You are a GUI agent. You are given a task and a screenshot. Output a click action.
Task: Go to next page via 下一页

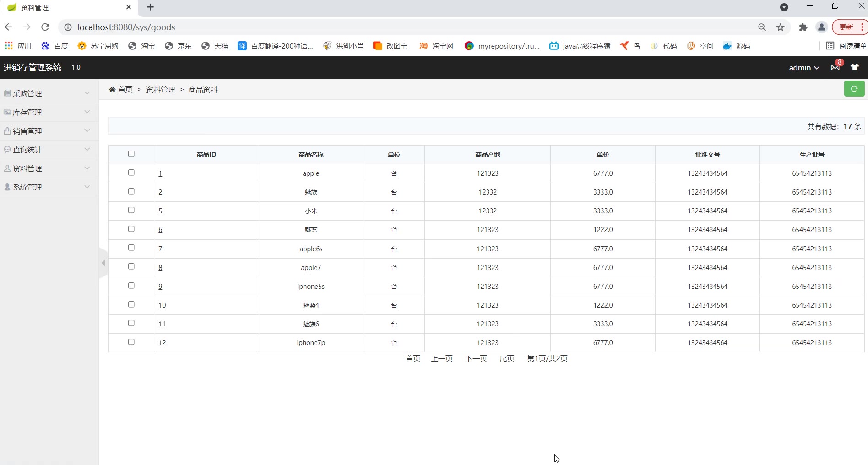(476, 358)
